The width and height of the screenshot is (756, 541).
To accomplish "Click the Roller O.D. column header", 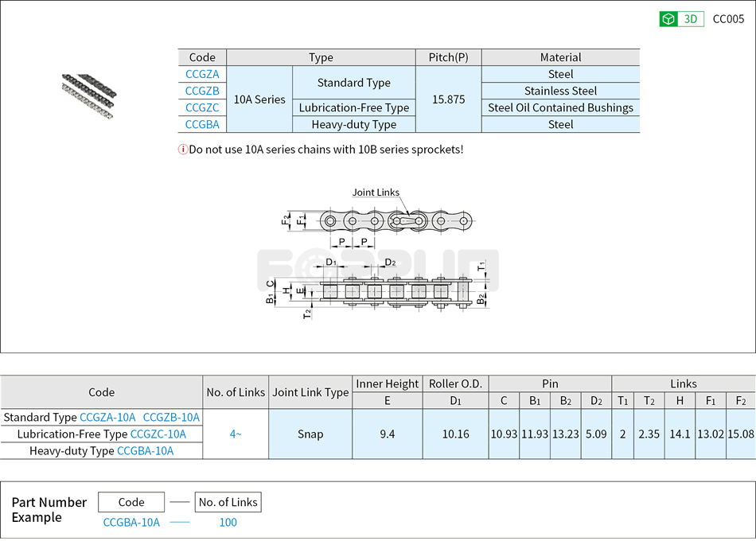I will 456,383.
